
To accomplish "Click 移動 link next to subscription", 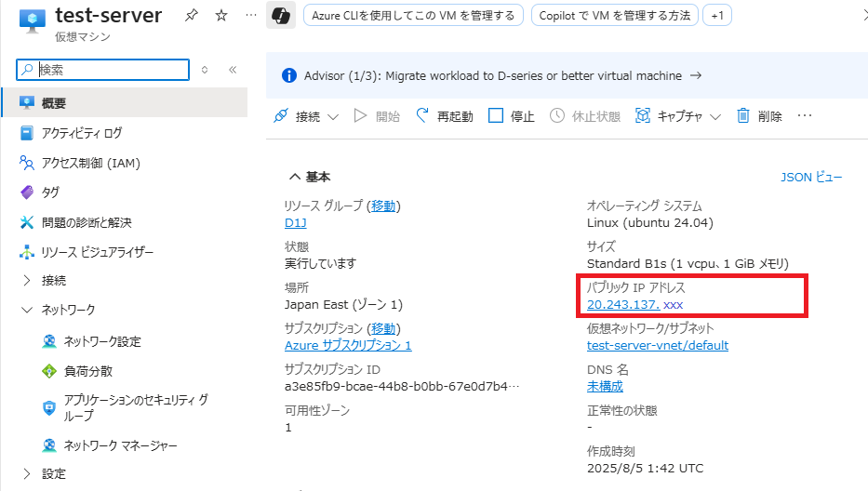I will [x=383, y=328].
